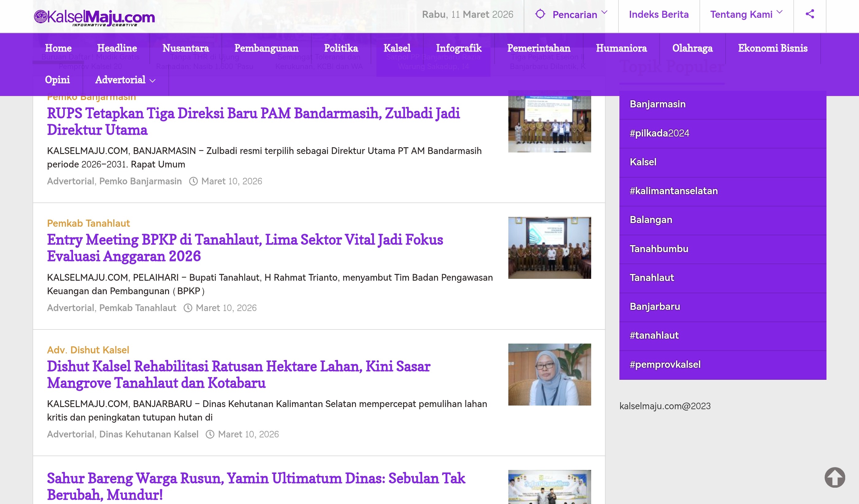Expand the Advertorial menu chevron

tap(152, 81)
